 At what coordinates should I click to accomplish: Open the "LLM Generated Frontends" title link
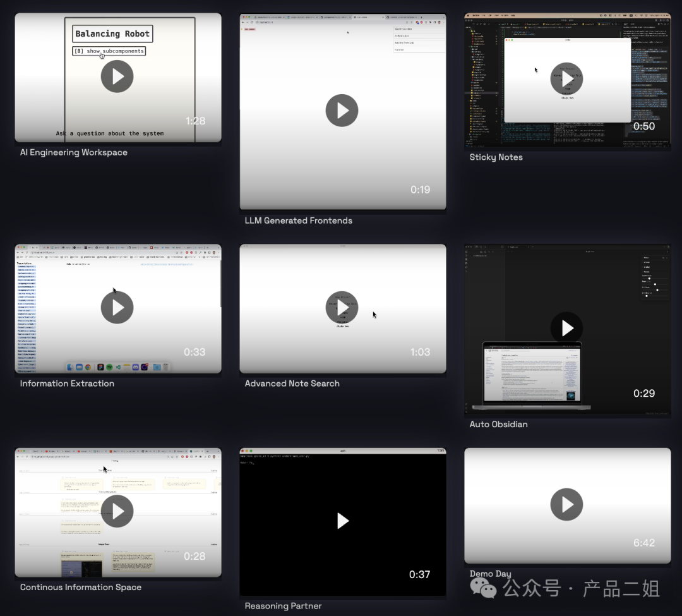point(298,220)
